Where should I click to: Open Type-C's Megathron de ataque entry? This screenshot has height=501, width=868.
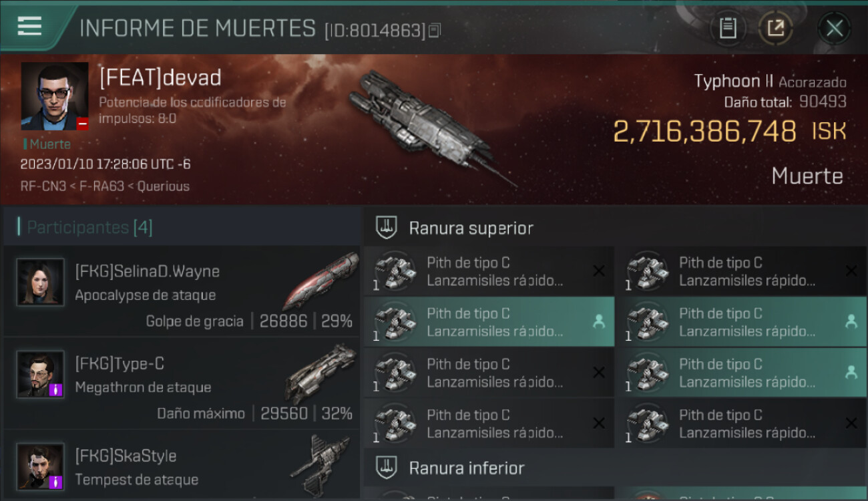click(182, 383)
